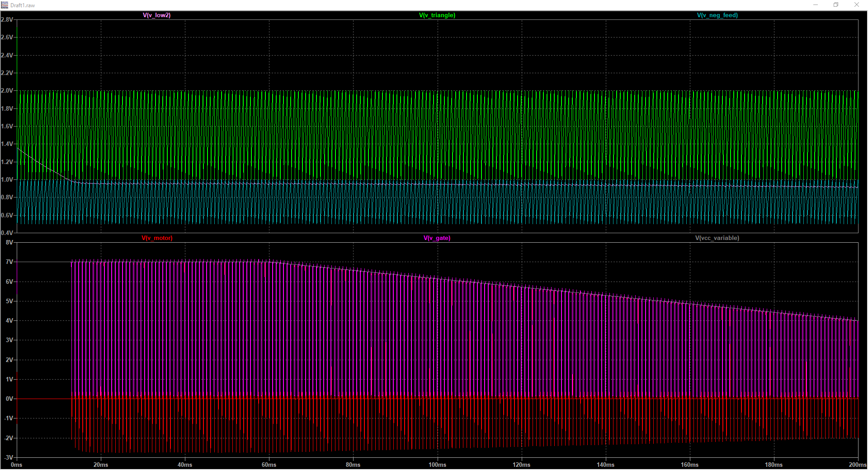Click the 60ms time axis label
Viewport: 868px width, 470px height.
coord(269,465)
